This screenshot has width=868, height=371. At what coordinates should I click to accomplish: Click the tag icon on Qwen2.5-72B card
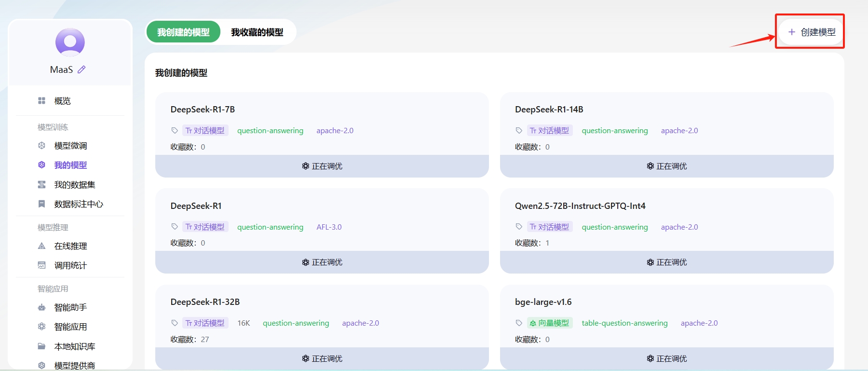pyautogui.click(x=519, y=226)
